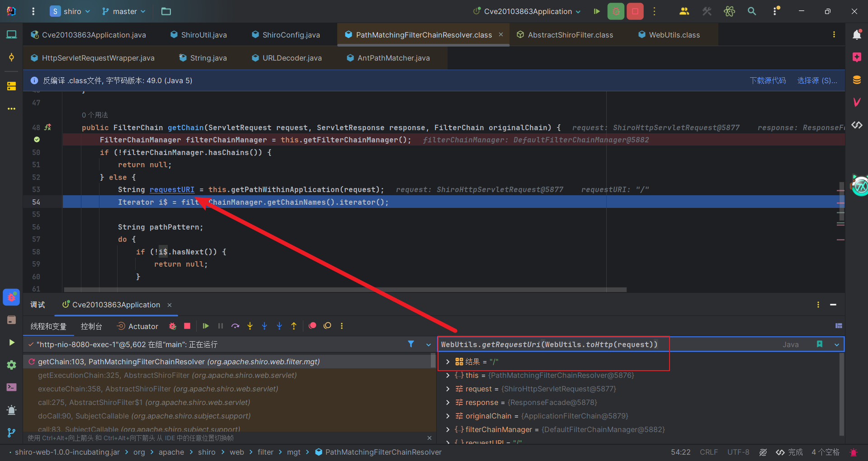Expand the originalChain variable node

448,416
